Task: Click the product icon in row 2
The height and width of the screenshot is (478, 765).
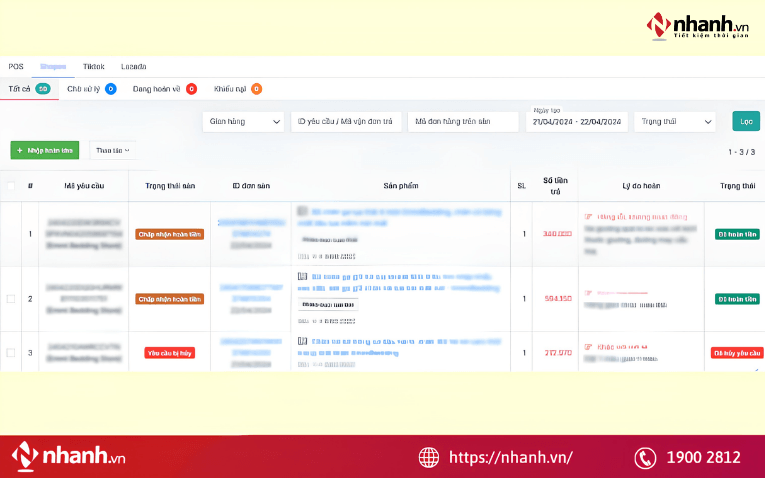Action: click(x=302, y=277)
